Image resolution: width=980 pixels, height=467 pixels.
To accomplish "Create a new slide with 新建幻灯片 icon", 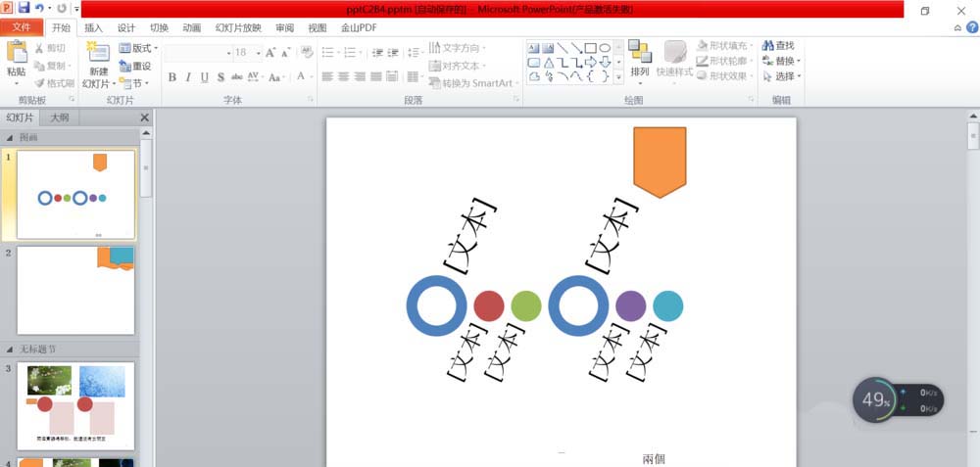I will click(99, 53).
